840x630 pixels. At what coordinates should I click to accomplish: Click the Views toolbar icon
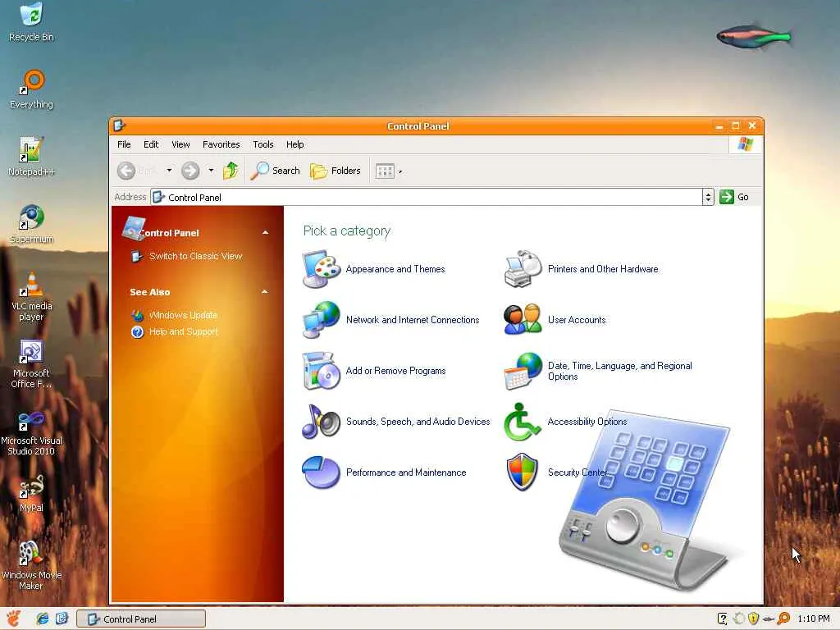point(385,171)
